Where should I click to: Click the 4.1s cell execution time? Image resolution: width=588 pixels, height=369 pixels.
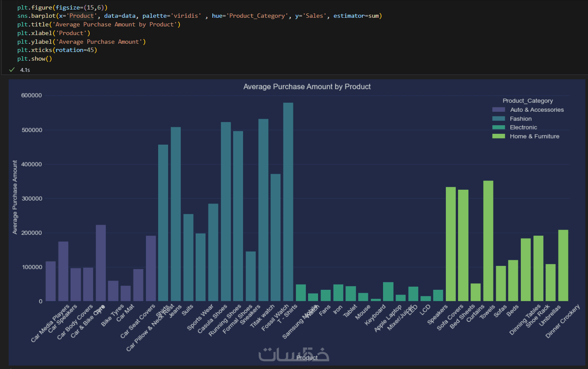click(x=25, y=70)
